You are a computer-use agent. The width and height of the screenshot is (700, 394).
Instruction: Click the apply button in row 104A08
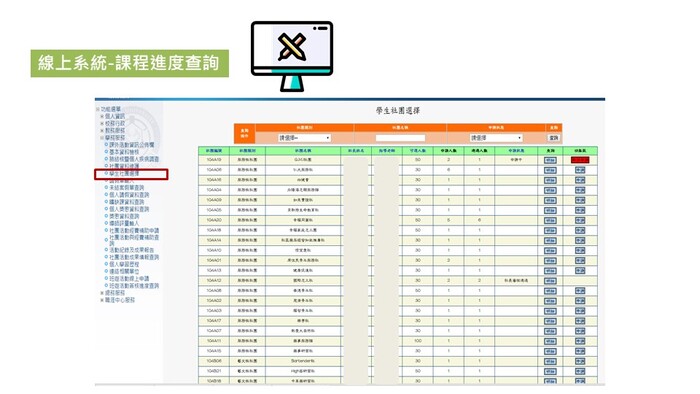pyautogui.click(x=580, y=291)
